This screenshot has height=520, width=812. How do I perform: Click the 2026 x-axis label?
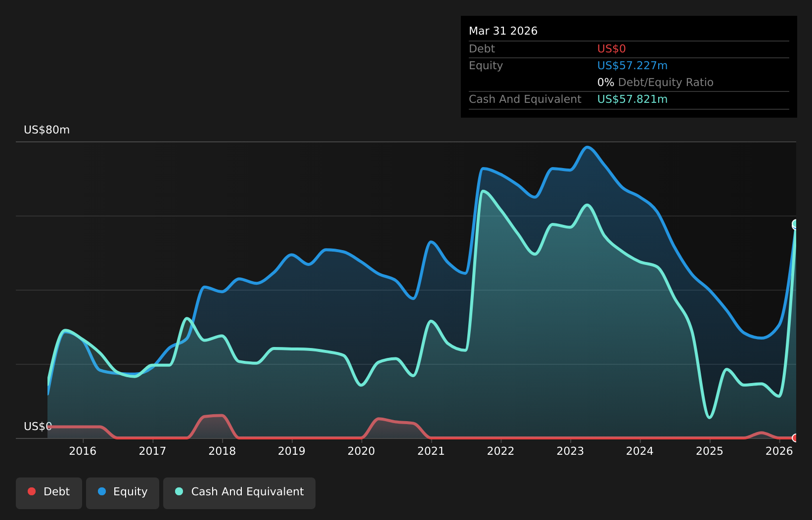coord(779,451)
